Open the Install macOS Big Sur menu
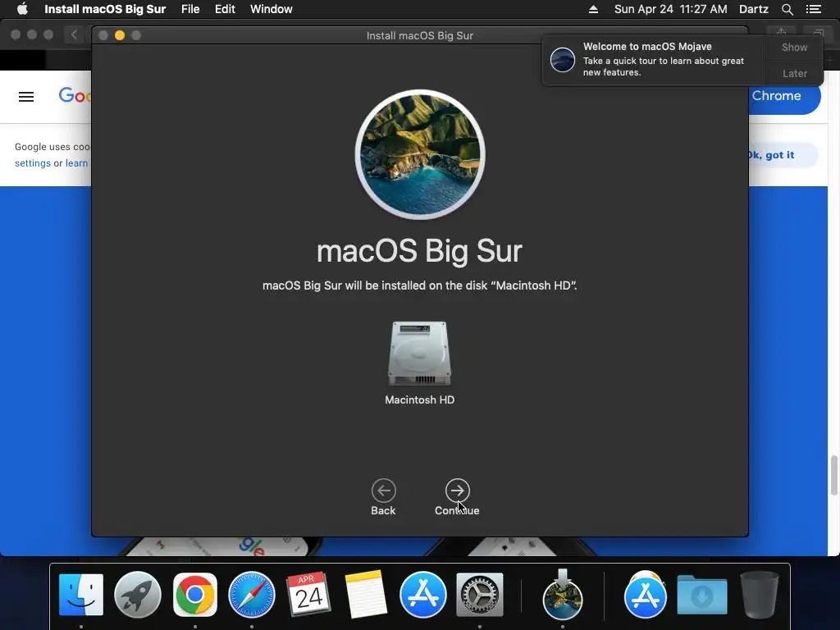 [105, 9]
